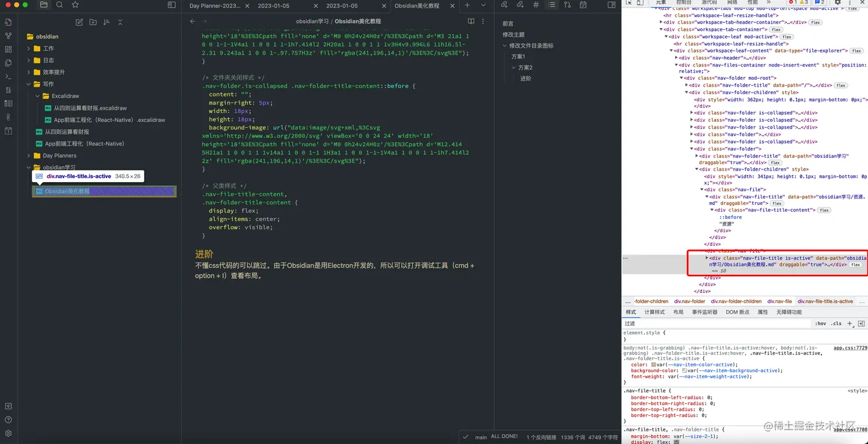
Task: Select DevTools DOM 断点 tab
Action: (x=738, y=312)
